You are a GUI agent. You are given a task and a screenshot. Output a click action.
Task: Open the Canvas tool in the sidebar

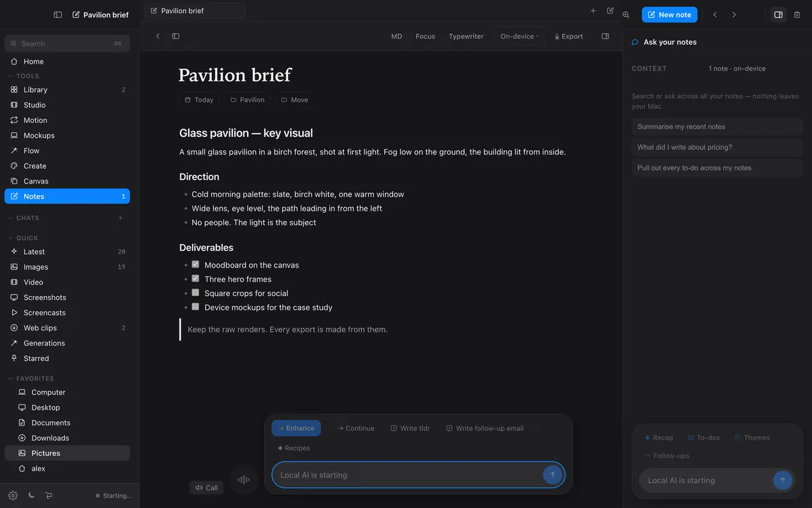(67, 181)
